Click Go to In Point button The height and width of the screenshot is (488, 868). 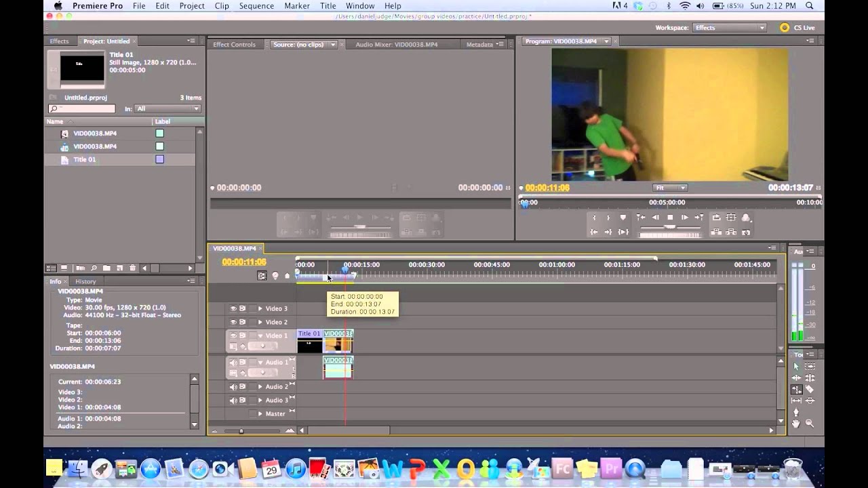coord(594,232)
